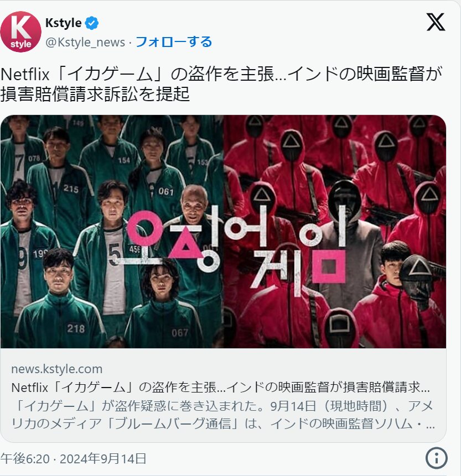Click the フォローする follow link
The width and height of the screenshot is (461, 476).
174,42
